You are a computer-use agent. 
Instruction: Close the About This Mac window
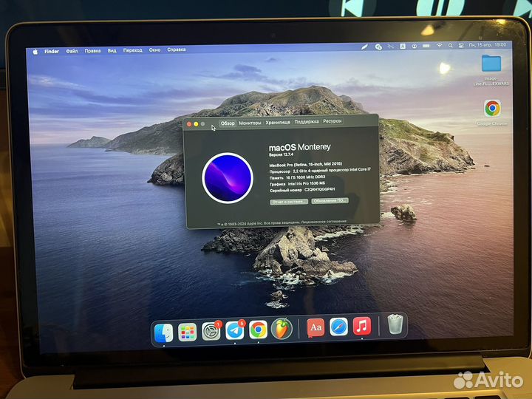click(x=189, y=125)
